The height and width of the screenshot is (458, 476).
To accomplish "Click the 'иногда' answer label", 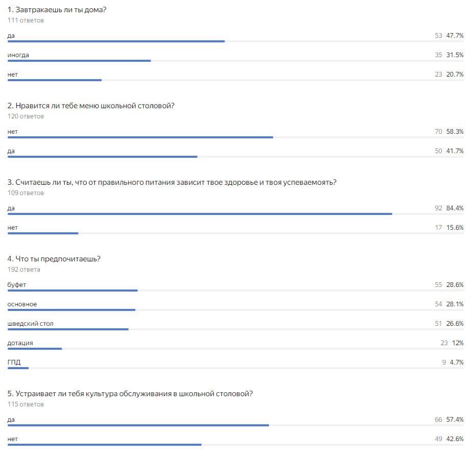I will click(18, 55).
